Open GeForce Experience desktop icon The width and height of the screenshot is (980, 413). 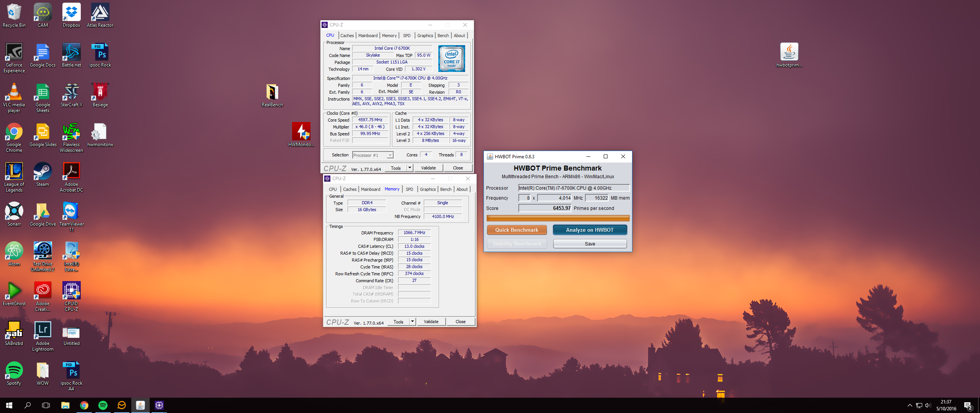coord(14,58)
